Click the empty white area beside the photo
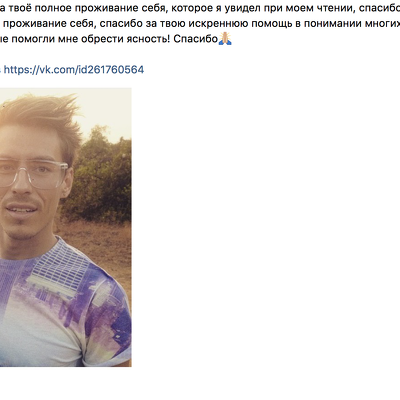The width and height of the screenshot is (400, 400). [267, 227]
